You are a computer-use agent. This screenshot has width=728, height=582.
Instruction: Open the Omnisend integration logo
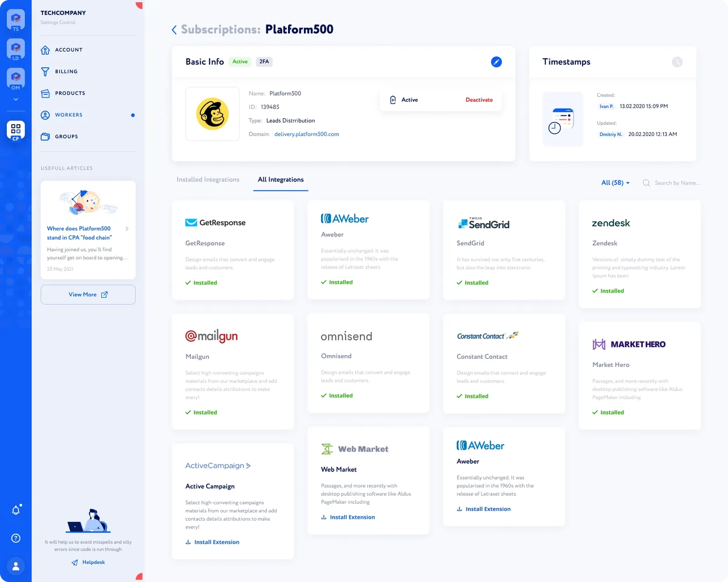coord(346,336)
